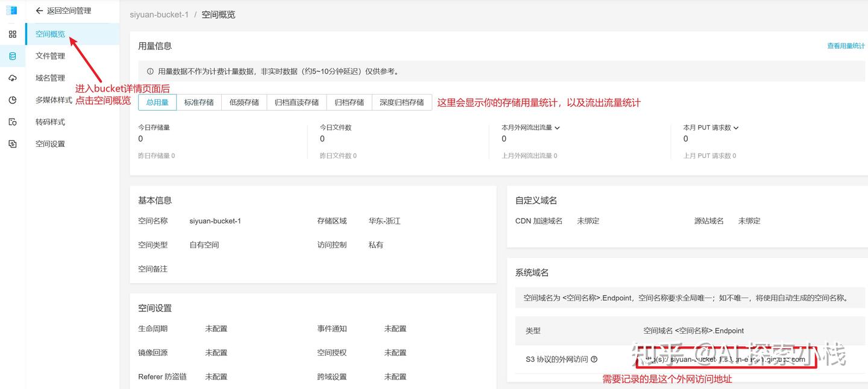The width and height of the screenshot is (868, 389).
Task: Click the cloud CDN icon in sidebar
Action: click(x=12, y=78)
